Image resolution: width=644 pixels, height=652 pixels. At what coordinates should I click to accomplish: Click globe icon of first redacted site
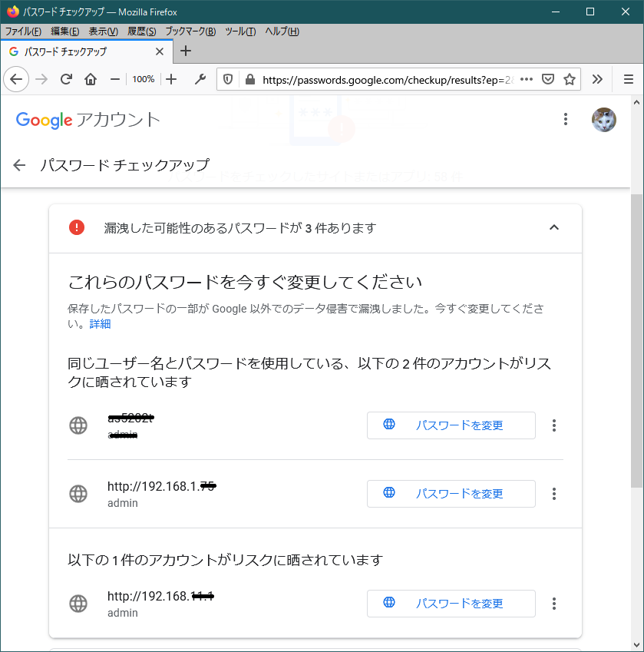pos(78,425)
